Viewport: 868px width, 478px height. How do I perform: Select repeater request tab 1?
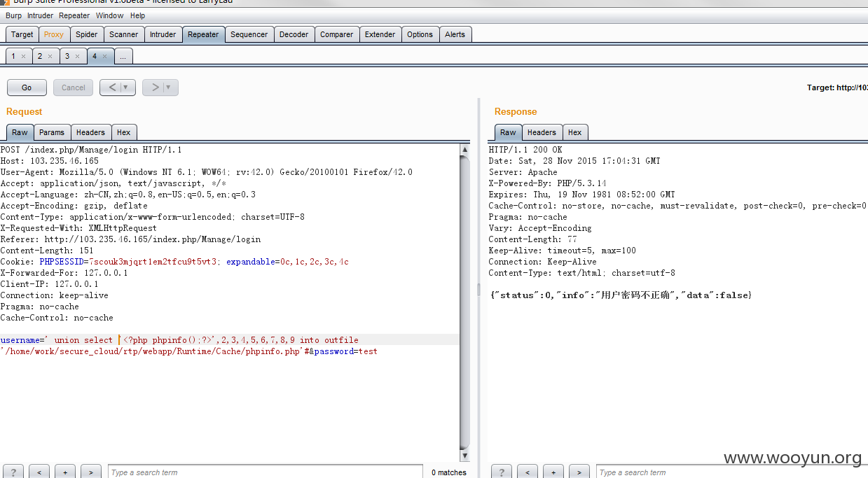tap(13, 56)
